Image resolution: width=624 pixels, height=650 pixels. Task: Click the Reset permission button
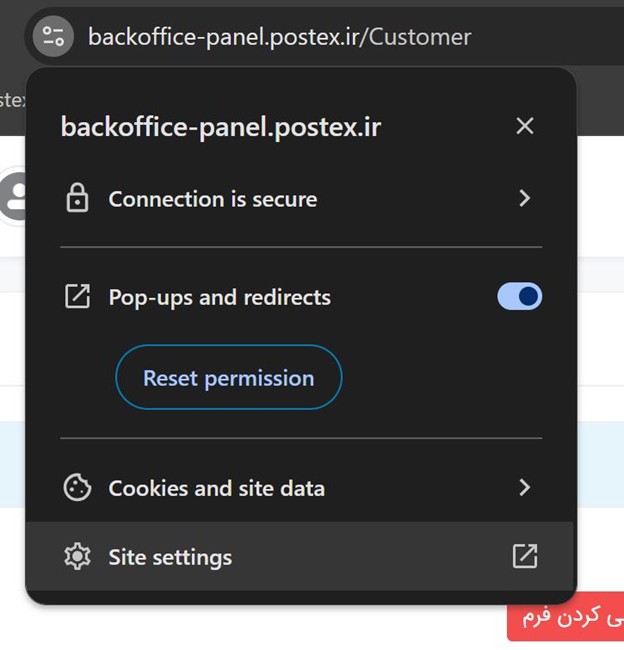click(x=229, y=378)
